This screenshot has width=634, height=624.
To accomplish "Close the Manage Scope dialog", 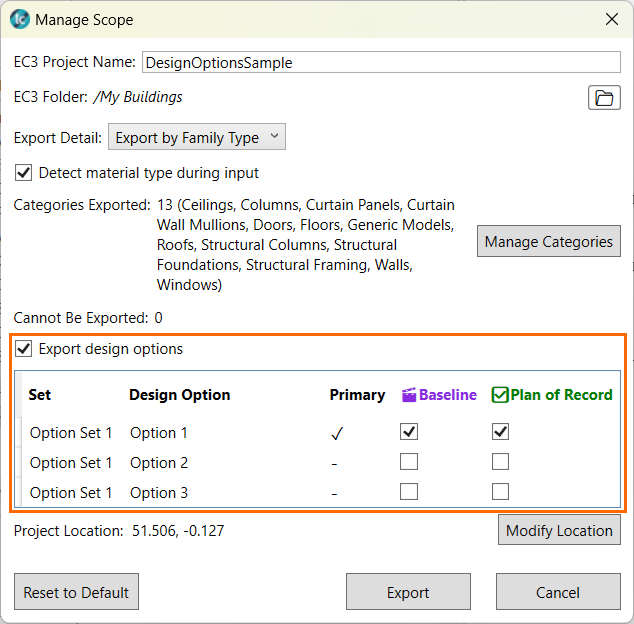I will coord(611,19).
